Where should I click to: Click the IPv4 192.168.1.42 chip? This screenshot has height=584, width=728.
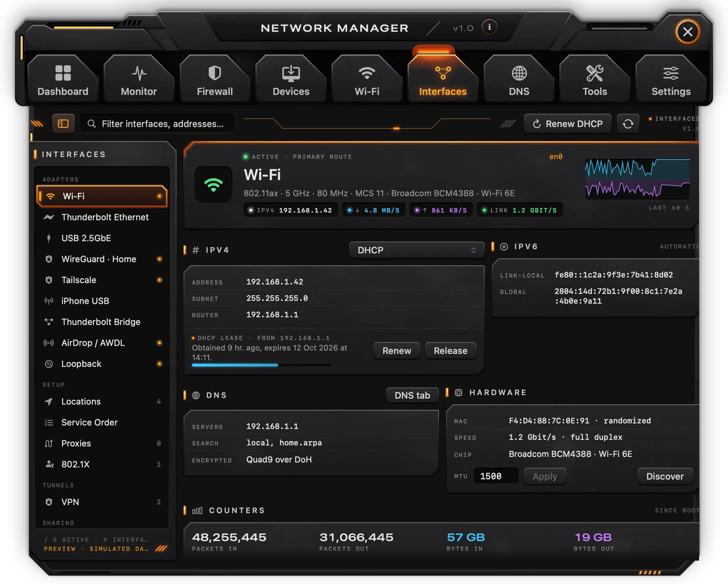291,210
